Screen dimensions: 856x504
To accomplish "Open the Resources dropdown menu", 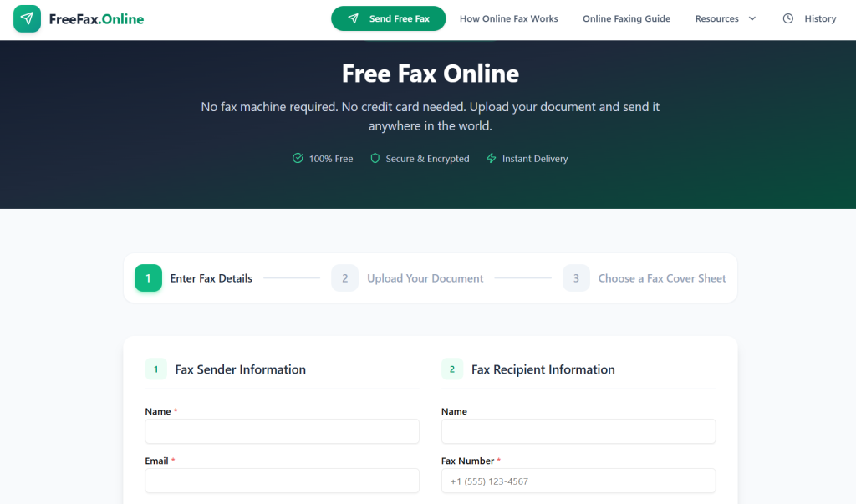I will point(716,18).
